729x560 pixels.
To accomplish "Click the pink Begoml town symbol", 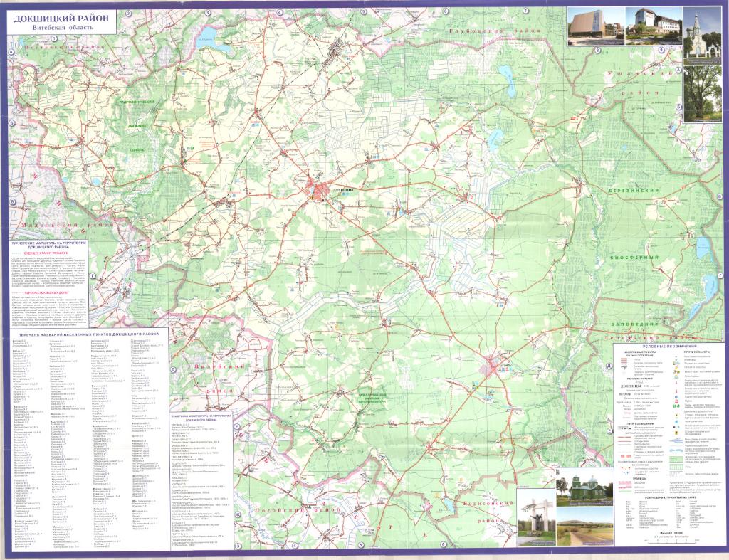I will tap(493, 368).
